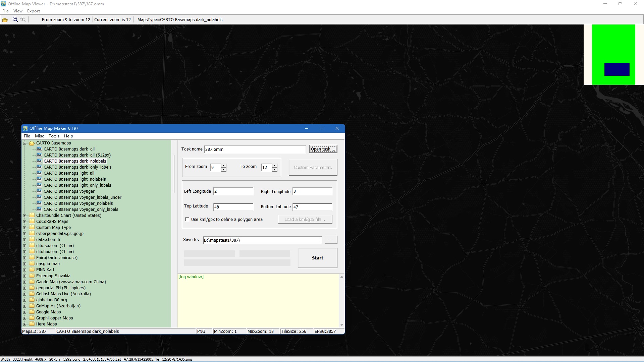Select CARTO Basemaps dark_nolabels map type
This screenshot has width=644, height=362.
click(x=75, y=161)
